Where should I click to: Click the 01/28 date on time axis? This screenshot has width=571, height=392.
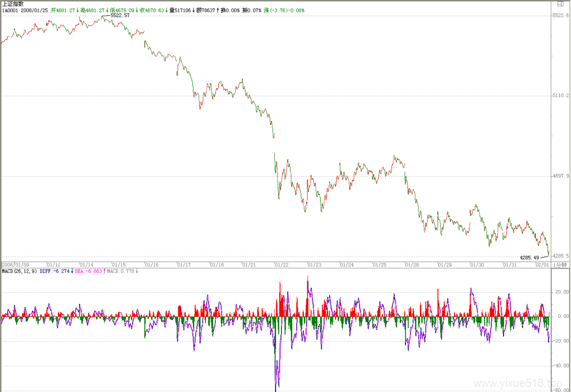(x=412, y=265)
